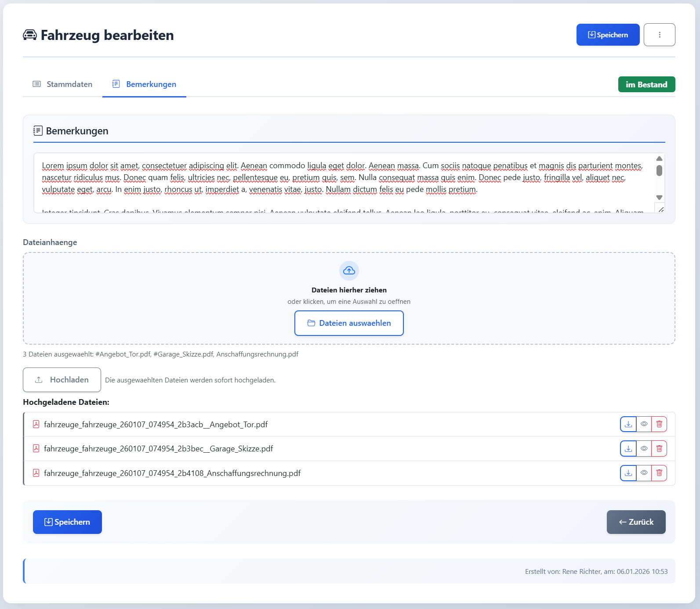Image resolution: width=700 pixels, height=609 pixels.
Task: Click the PDF icon beside Angebot_Tor.pdf
Action: 36,424
